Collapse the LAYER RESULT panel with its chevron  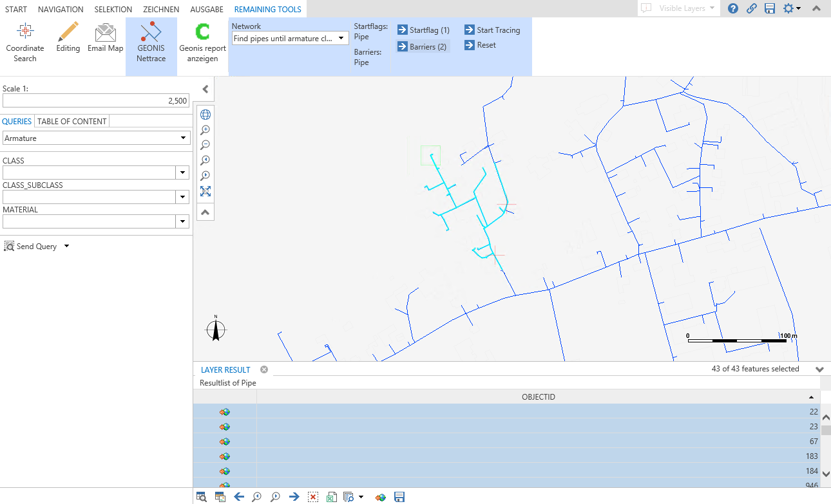819,369
